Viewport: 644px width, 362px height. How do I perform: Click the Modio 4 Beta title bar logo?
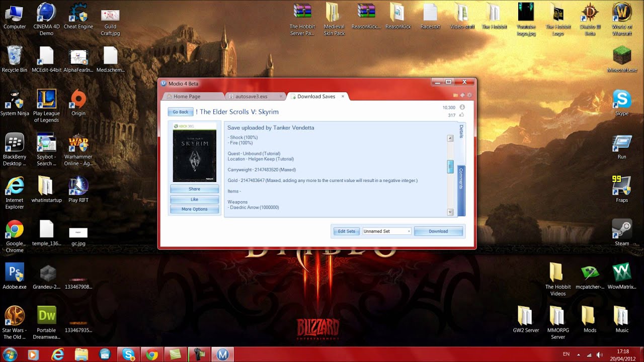[x=164, y=83]
